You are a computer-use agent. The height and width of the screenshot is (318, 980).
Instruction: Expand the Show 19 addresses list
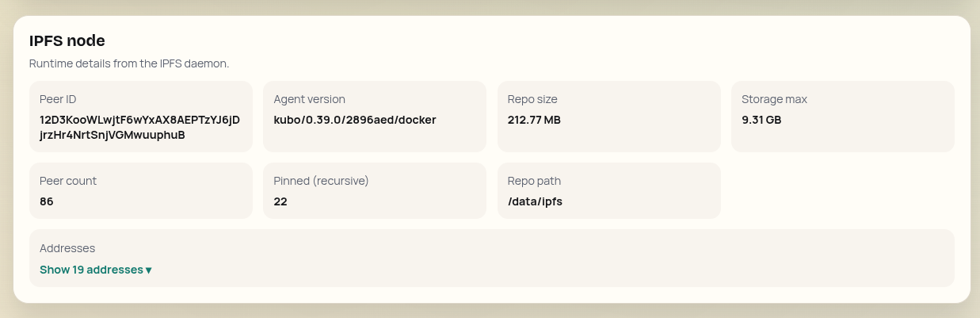(91, 270)
